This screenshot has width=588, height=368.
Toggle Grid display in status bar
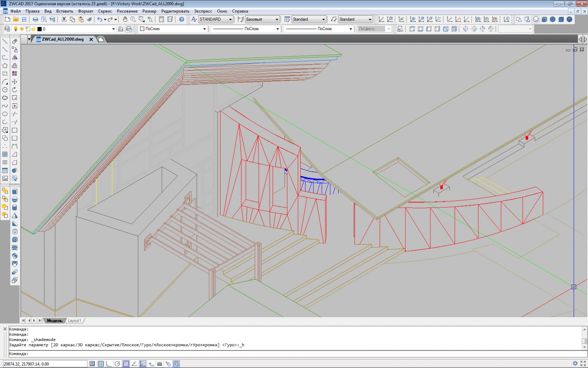101,364
